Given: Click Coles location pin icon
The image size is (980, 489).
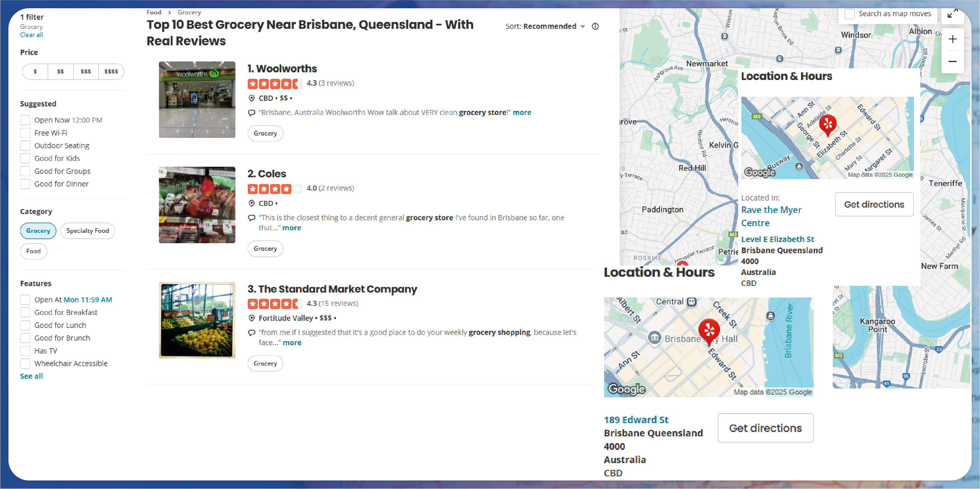Looking at the screenshot, I should [x=252, y=203].
